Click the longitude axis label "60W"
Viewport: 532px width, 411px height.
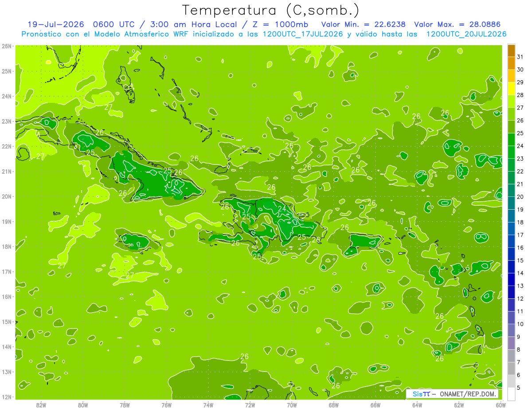click(501, 405)
